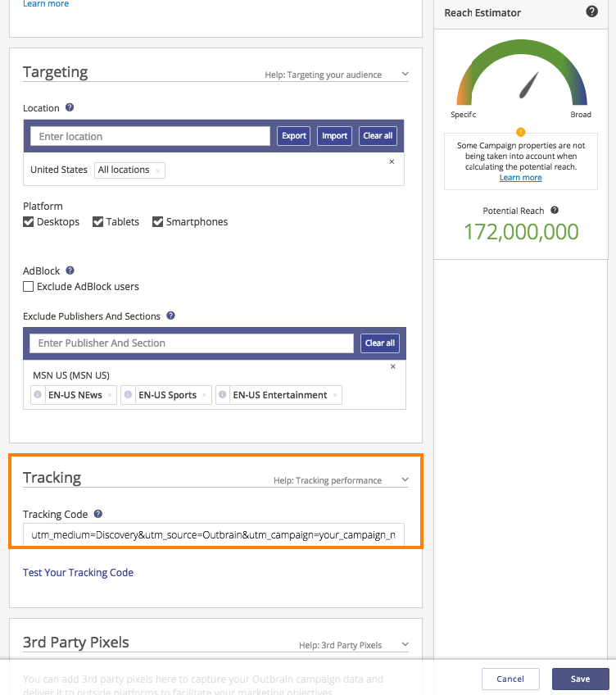Uncheck the Desktops platform checkbox
The height and width of the screenshot is (695, 616).
29,222
